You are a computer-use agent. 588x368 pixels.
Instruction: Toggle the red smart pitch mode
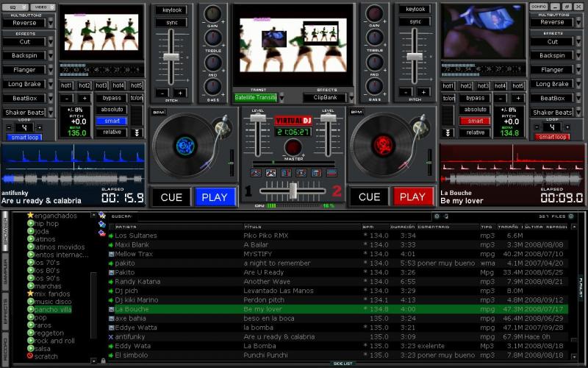[475, 121]
